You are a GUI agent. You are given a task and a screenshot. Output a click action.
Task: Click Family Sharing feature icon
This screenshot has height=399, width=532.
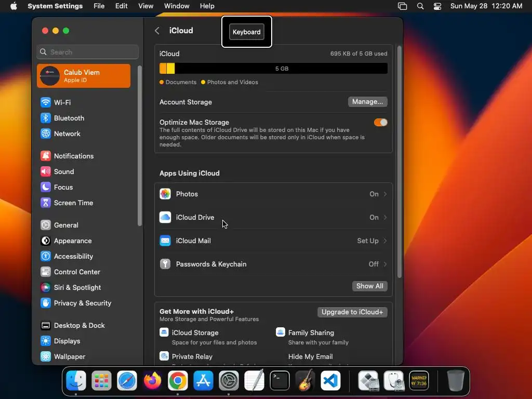click(x=280, y=332)
